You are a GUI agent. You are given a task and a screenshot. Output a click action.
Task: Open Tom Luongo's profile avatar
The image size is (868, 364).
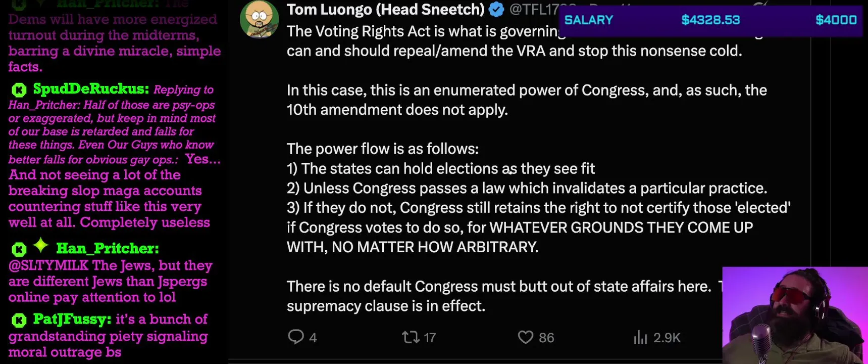point(259,19)
